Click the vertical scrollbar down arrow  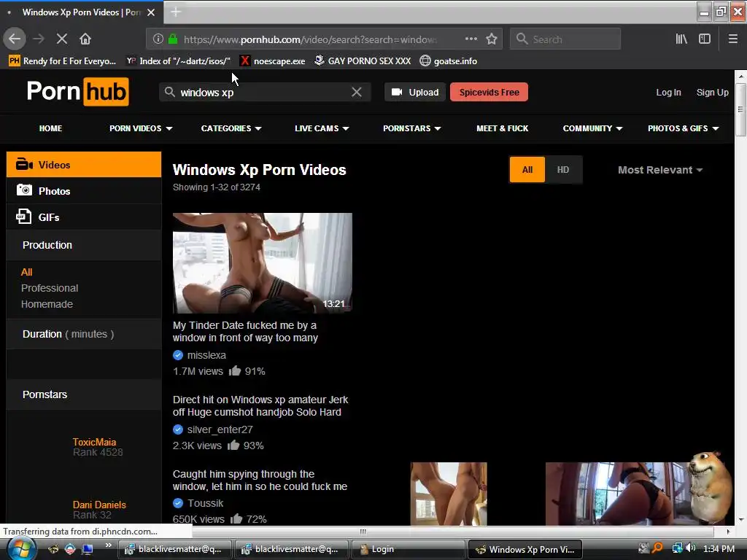(740, 519)
